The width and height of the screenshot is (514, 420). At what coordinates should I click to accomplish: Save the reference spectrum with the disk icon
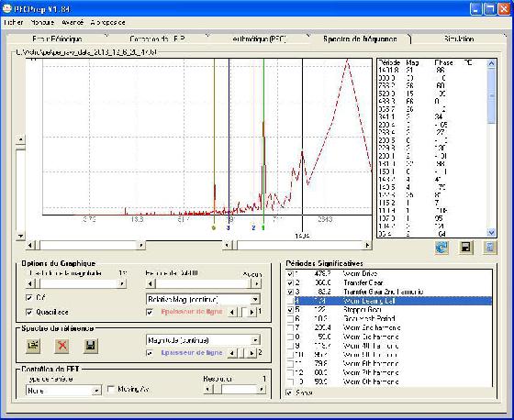pos(91,346)
